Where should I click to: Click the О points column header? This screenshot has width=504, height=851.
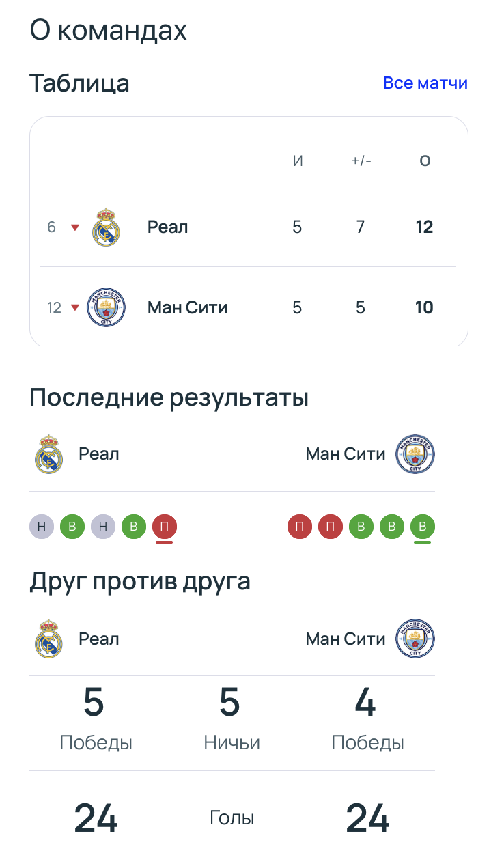click(x=425, y=161)
